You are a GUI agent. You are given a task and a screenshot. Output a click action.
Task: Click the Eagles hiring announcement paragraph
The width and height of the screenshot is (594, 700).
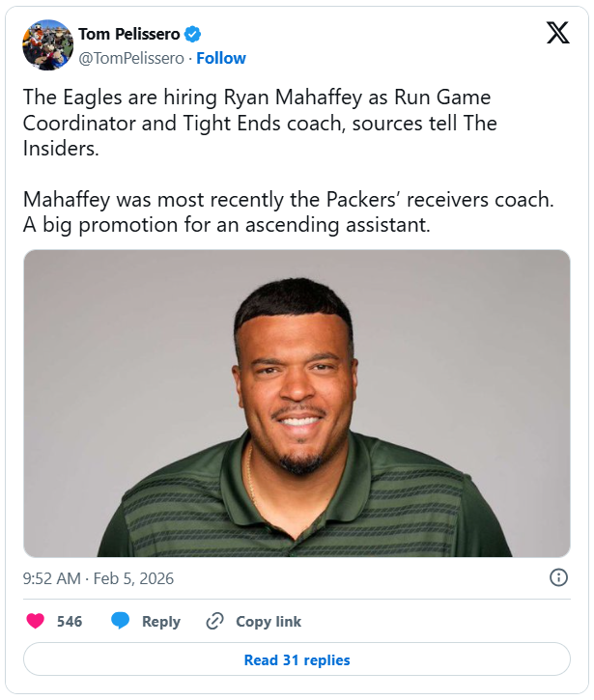click(259, 124)
